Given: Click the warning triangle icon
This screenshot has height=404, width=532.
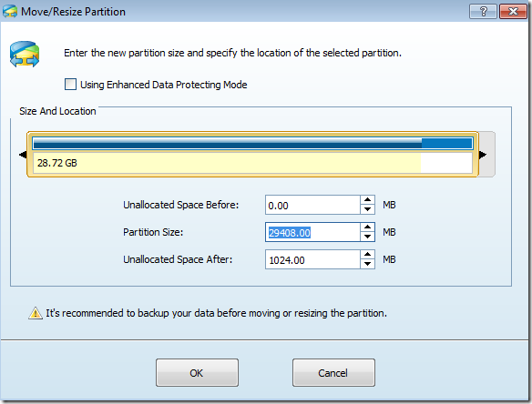Looking at the screenshot, I should click(36, 313).
